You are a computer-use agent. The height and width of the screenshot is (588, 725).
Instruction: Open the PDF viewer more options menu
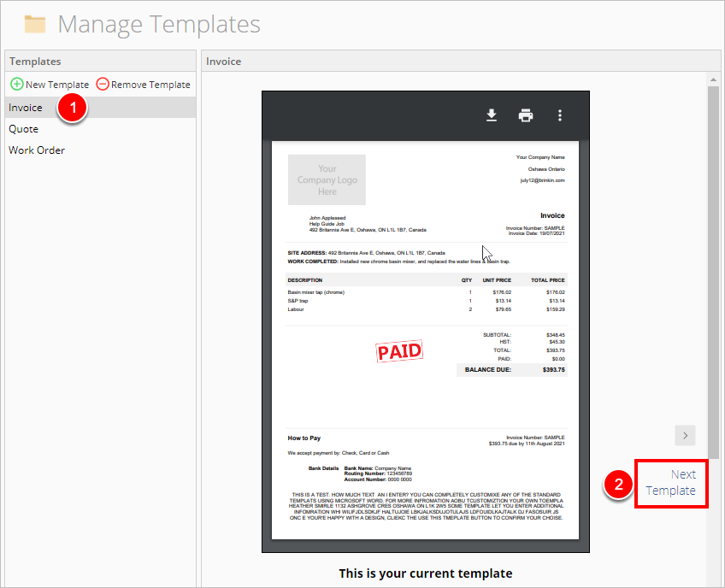tap(560, 115)
